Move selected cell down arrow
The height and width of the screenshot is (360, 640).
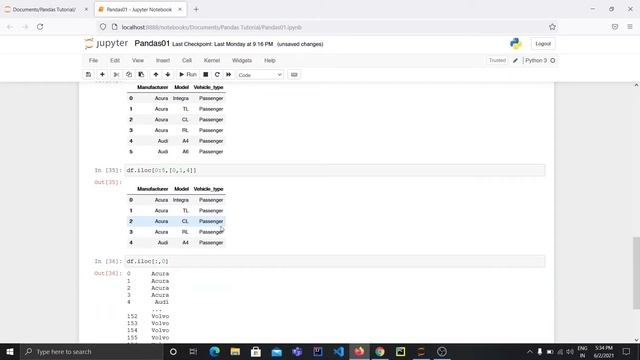[x=168, y=75]
